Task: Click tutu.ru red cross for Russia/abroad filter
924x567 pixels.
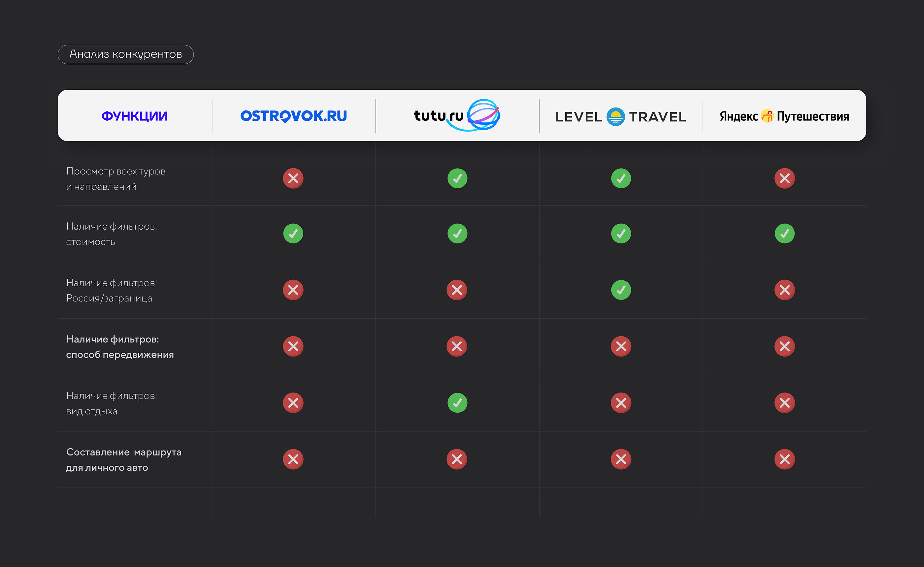Action: 457,290
